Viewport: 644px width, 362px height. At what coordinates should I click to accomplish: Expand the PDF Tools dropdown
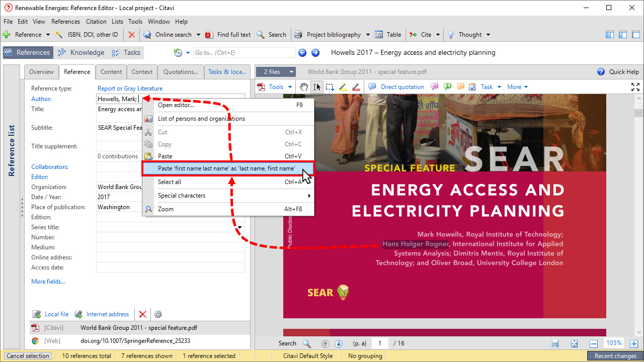coord(275,87)
